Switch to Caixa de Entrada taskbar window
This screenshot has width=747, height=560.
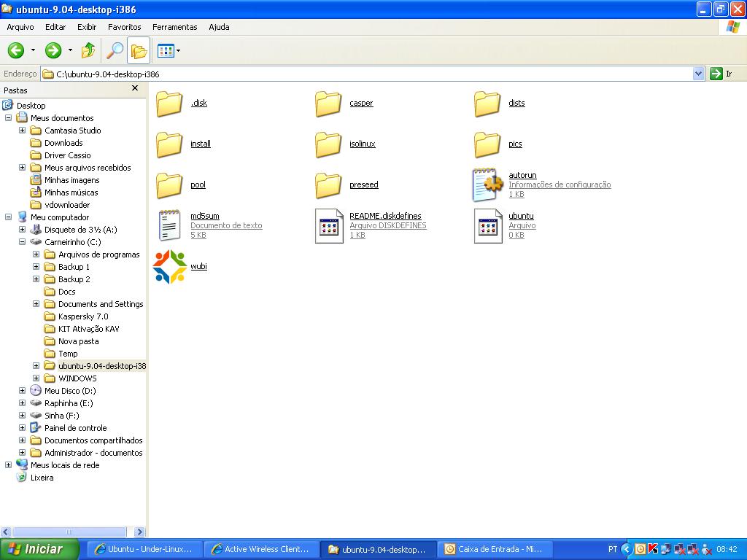click(494, 549)
